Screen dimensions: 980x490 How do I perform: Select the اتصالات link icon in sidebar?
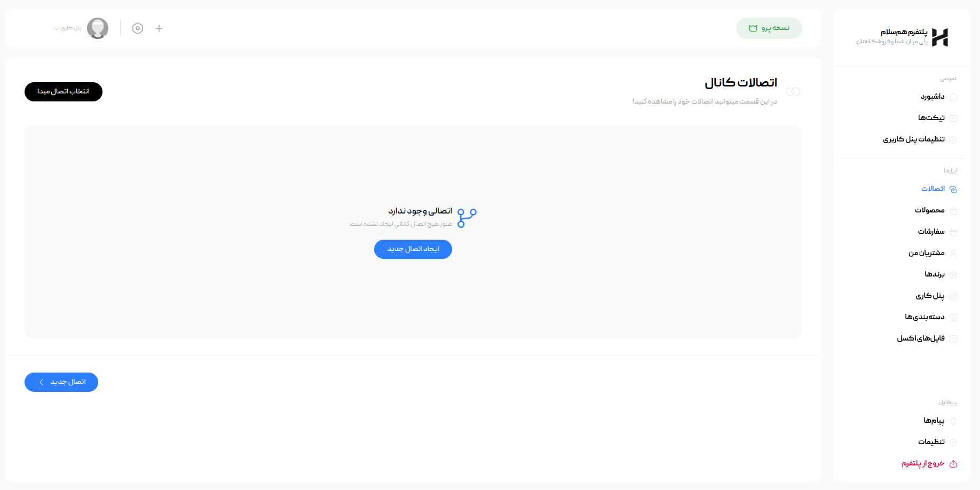pyautogui.click(x=953, y=189)
